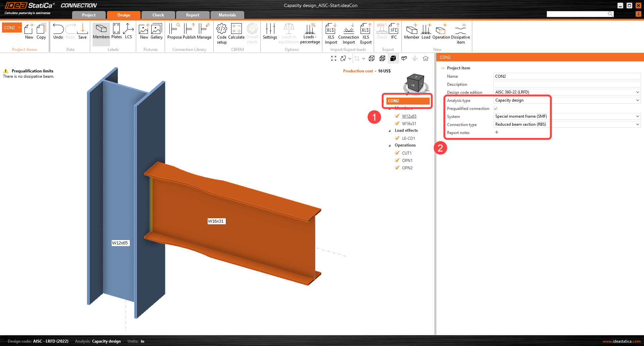Open the Analysis type dropdown
This screenshot has height=346, width=644.
(x=567, y=100)
